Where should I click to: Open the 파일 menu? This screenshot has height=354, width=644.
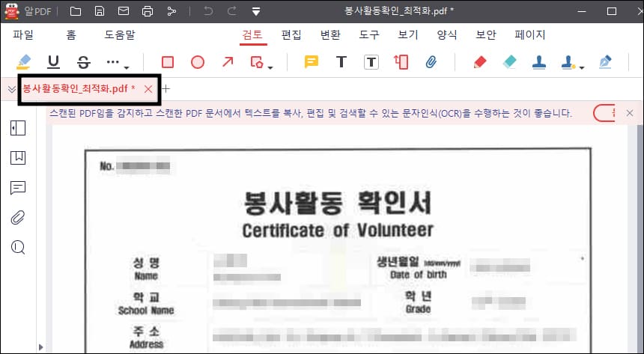(x=23, y=35)
